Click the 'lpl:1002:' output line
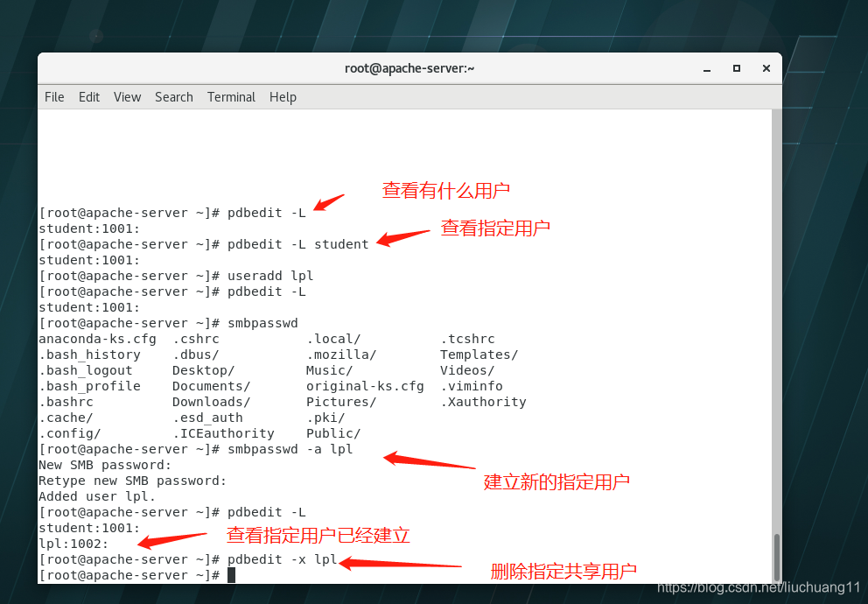Viewport: 868px width, 604px height. point(73,544)
